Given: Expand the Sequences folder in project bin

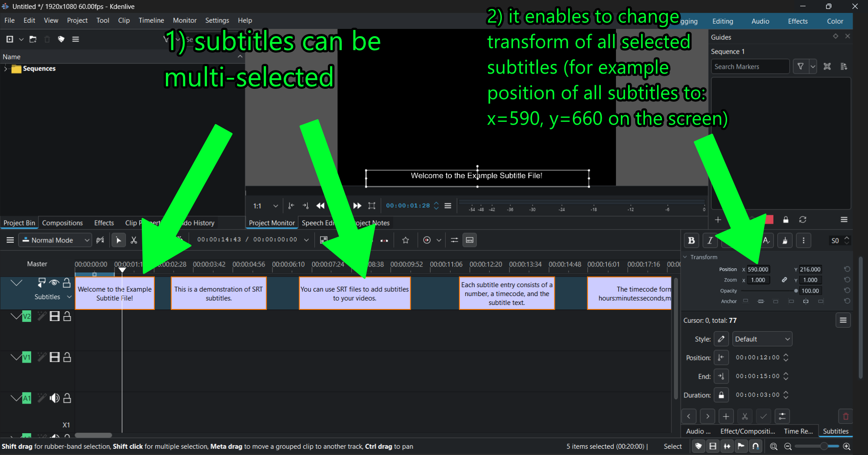Looking at the screenshot, I should (x=5, y=69).
